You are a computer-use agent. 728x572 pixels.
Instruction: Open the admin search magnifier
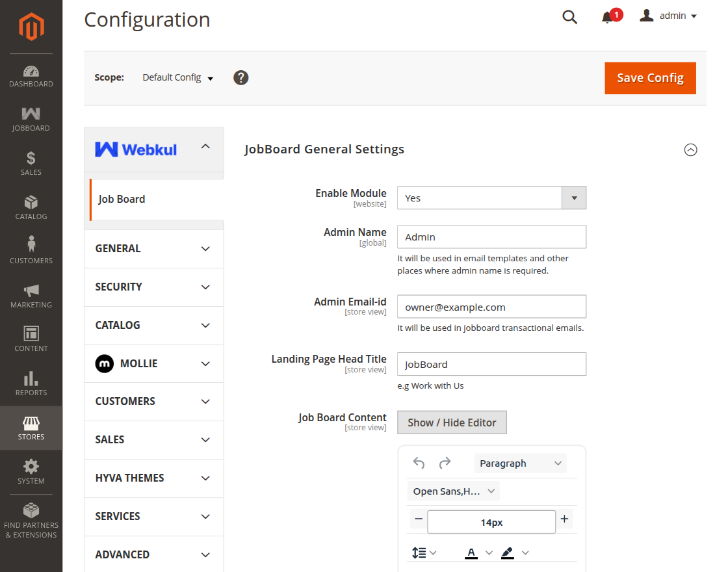[x=569, y=17]
